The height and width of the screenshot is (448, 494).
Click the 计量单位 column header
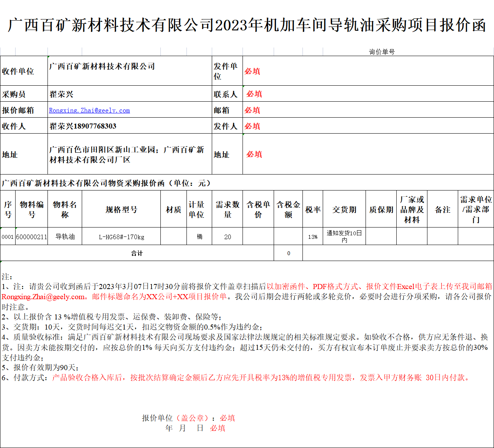tap(199, 209)
